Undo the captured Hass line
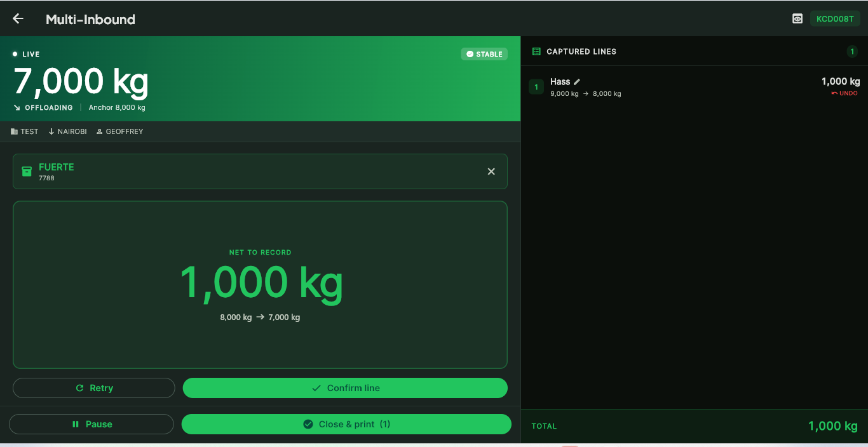 click(844, 93)
